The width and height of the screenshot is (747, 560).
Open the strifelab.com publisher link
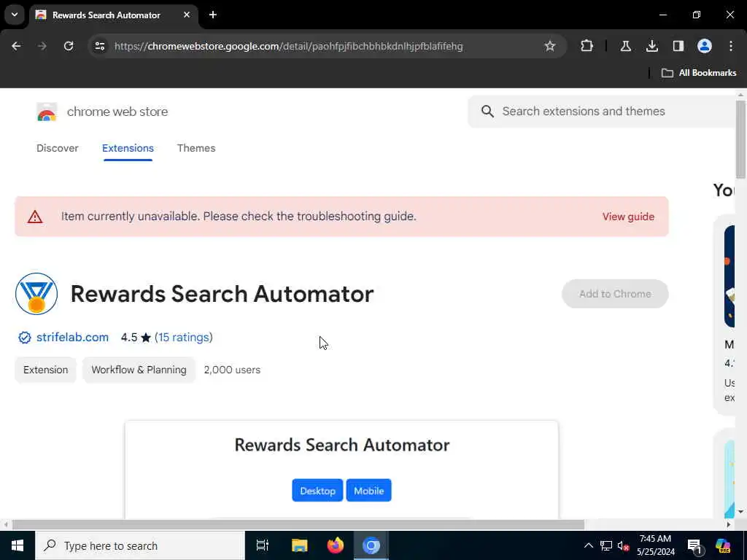pos(72,337)
